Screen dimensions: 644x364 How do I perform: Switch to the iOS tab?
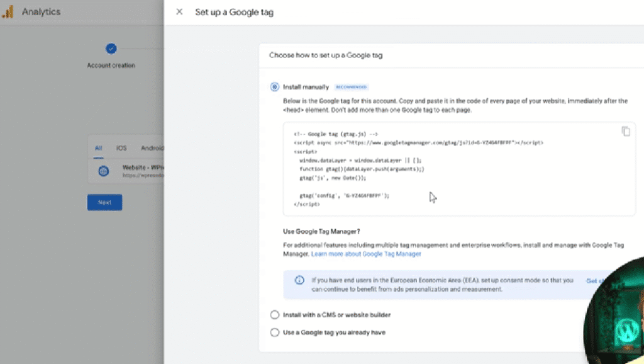click(x=121, y=147)
